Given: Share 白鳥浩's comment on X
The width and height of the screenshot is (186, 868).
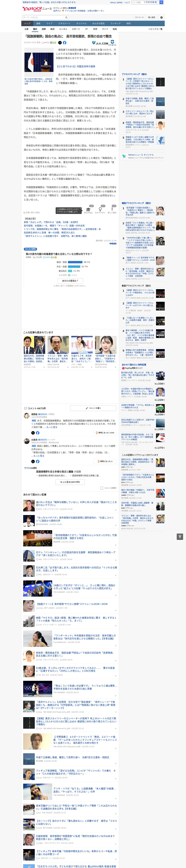Looking at the screenshot, I should coord(33,461).
